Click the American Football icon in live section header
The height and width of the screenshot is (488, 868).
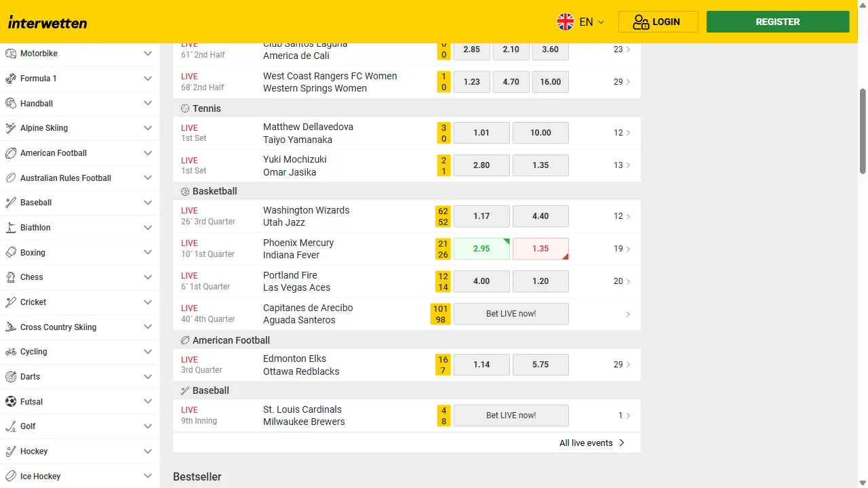(x=185, y=340)
